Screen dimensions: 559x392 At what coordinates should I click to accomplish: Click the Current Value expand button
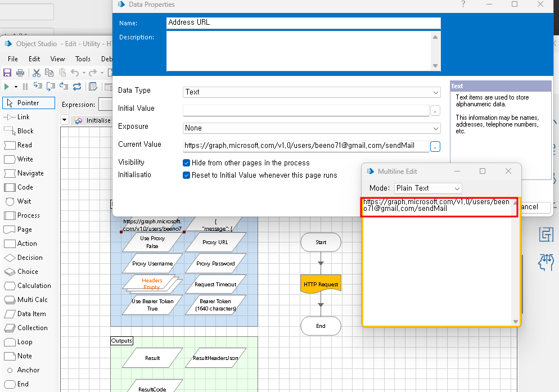point(435,147)
